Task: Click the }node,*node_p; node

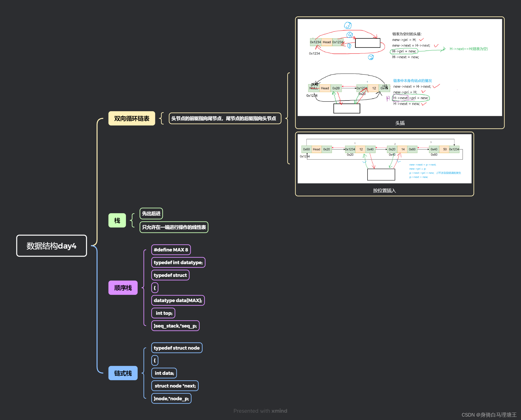Action: tap(171, 398)
